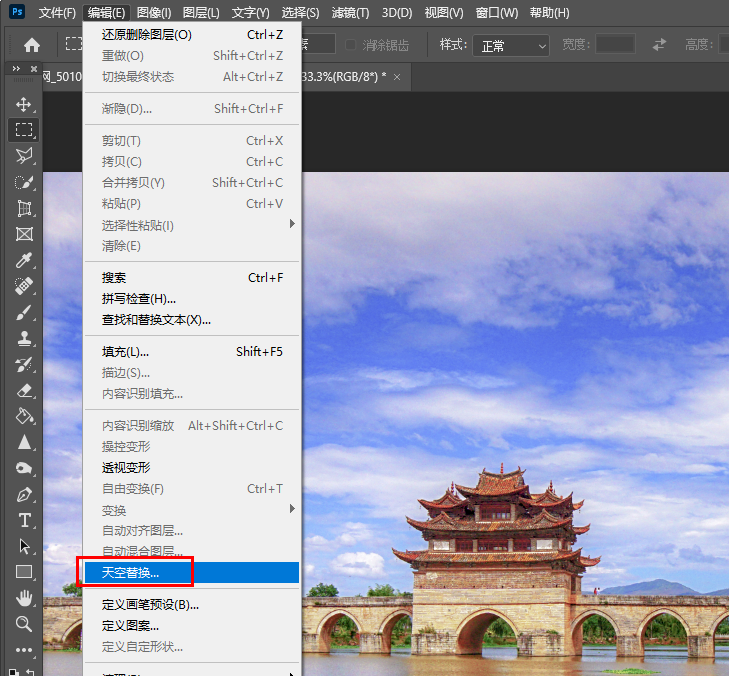Select the Hand tool
The width and height of the screenshot is (729, 676).
tap(24, 598)
